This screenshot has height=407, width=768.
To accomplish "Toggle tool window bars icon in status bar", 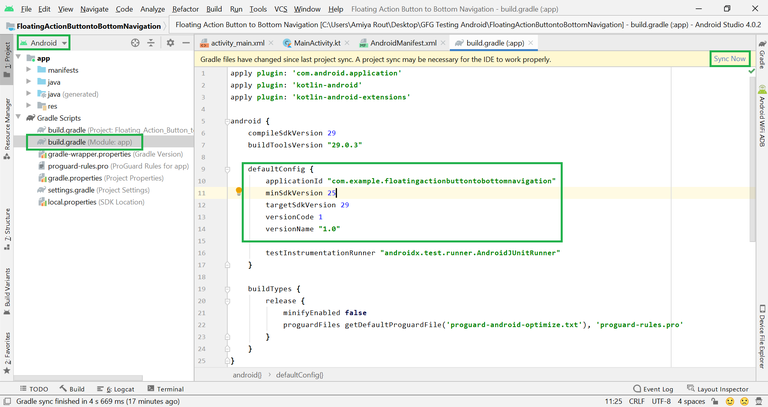I will click(x=7, y=402).
